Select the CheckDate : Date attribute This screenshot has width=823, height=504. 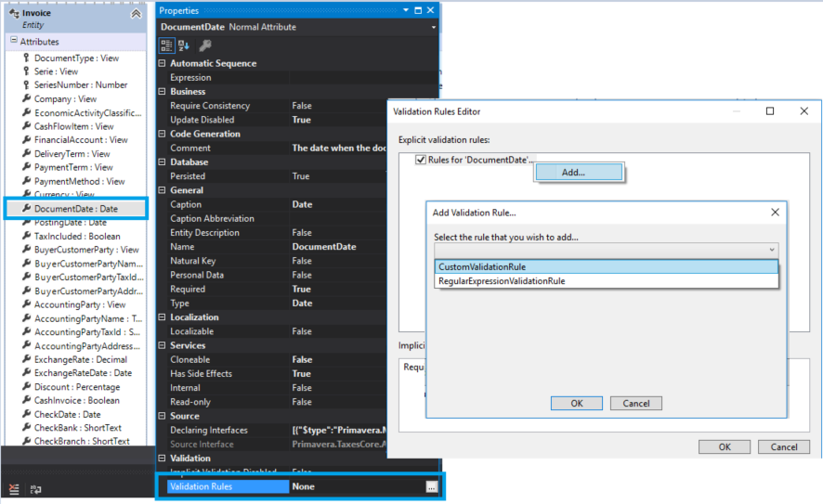67,414
